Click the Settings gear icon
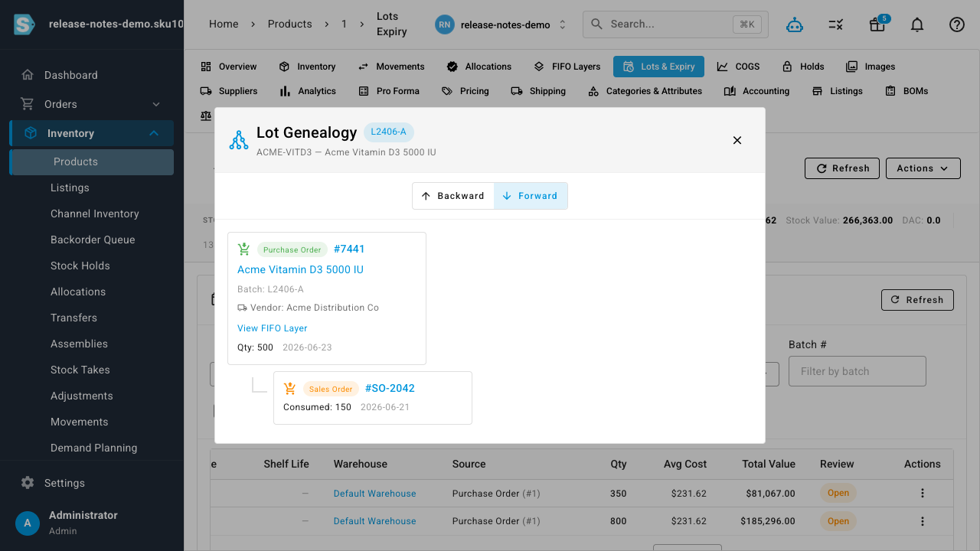The image size is (980, 551). coord(28,483)
